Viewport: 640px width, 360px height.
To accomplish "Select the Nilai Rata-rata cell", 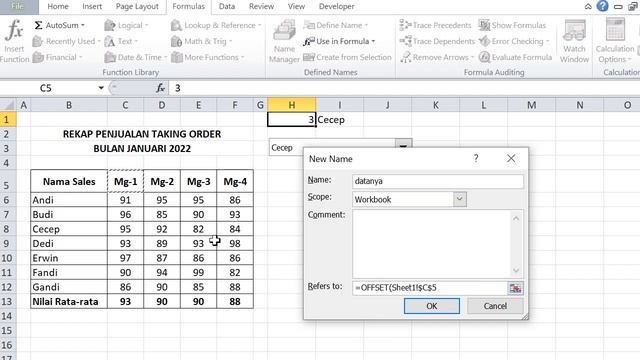I will tap(69, 302).
